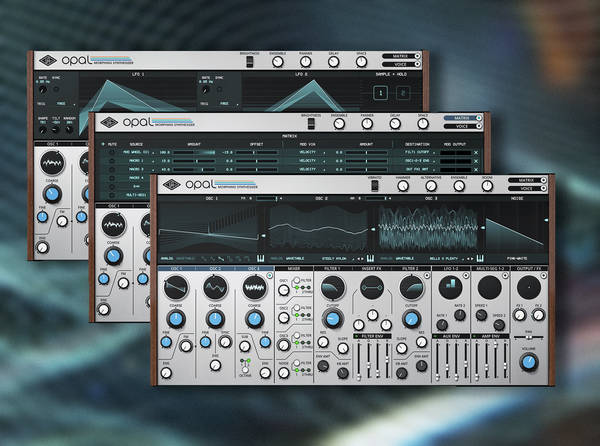Delete the Mod Wheel matrix row with X
The image size is (600, 446).
click(476, 152)
